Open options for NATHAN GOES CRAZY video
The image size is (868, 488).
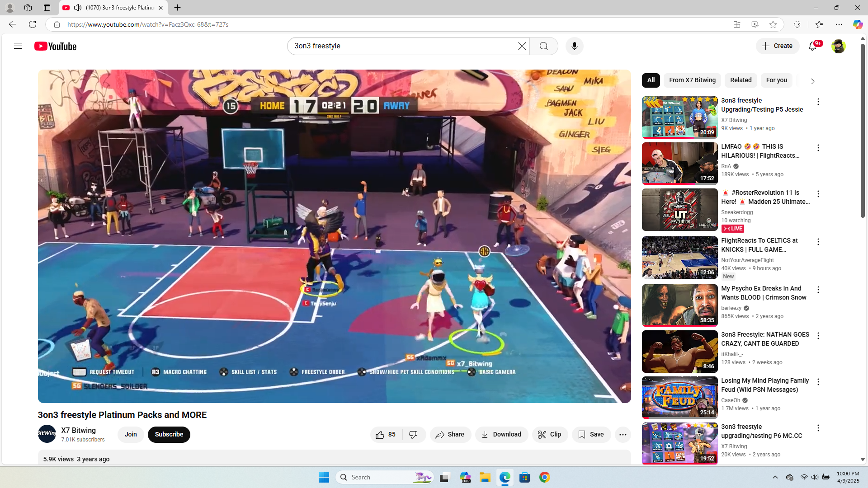pos(818,336)
